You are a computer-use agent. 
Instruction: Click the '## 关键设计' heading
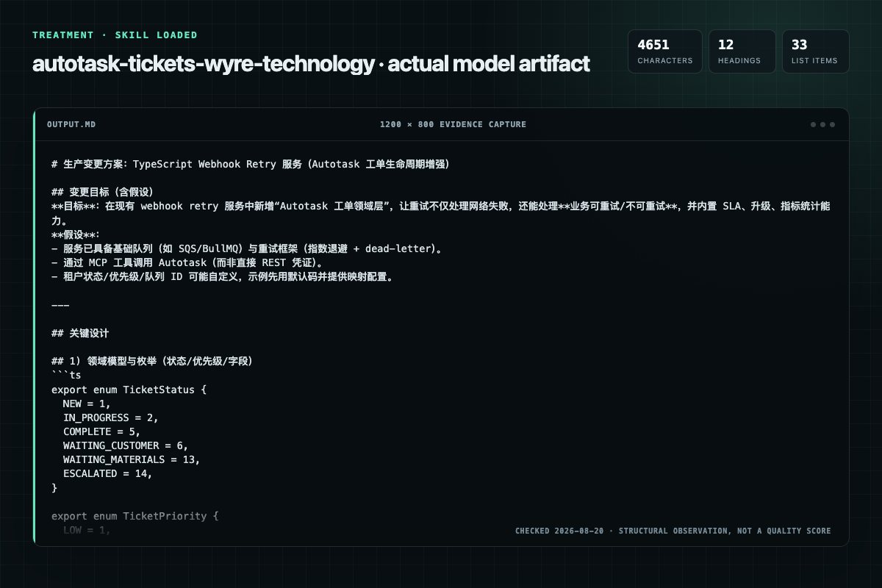pos(80,333)
